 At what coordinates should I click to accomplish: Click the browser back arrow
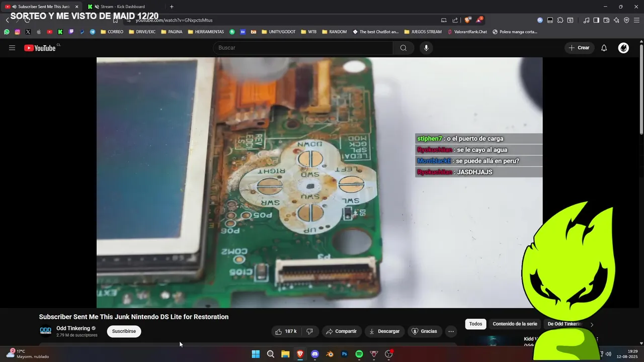[x=7, y=20]
